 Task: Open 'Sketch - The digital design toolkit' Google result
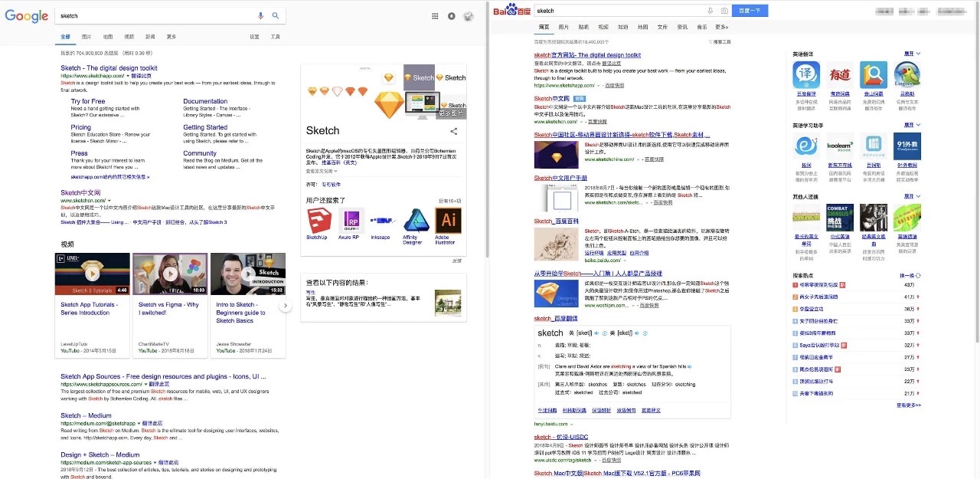point(109,68)
